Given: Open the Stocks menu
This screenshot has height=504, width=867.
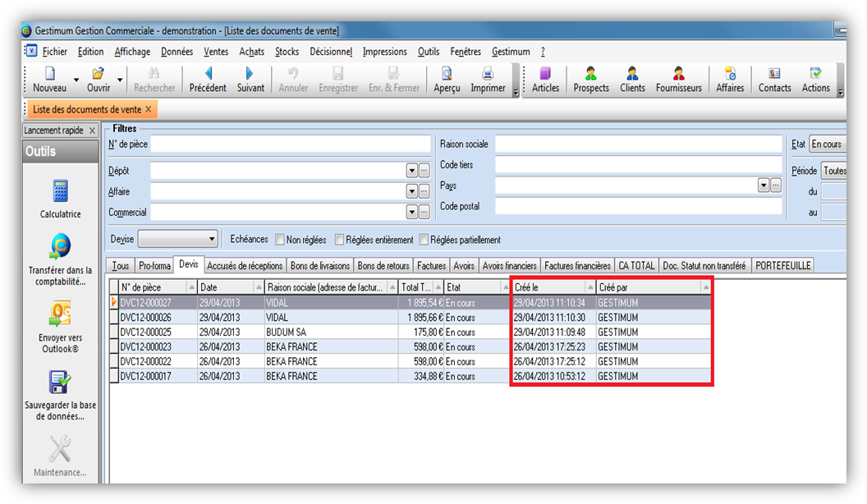Looking at the screenshot, I should point(287,52).
